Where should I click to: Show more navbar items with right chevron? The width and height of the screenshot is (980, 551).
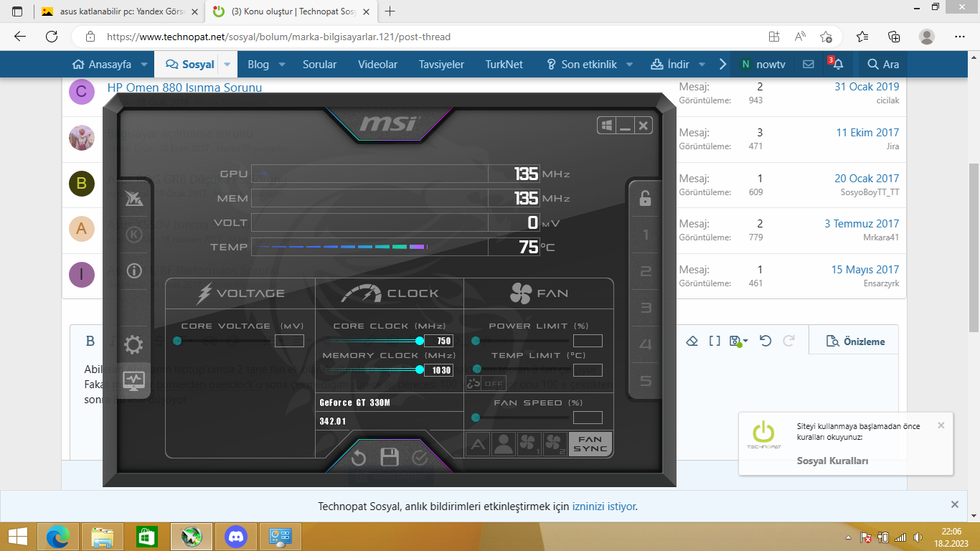coord(722,64)
